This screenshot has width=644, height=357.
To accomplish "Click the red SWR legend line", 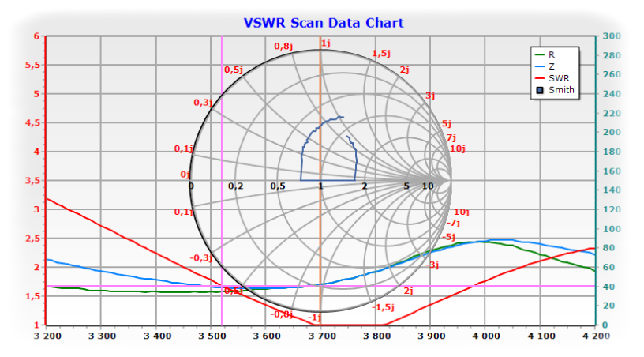I will [x=540, y=78].
